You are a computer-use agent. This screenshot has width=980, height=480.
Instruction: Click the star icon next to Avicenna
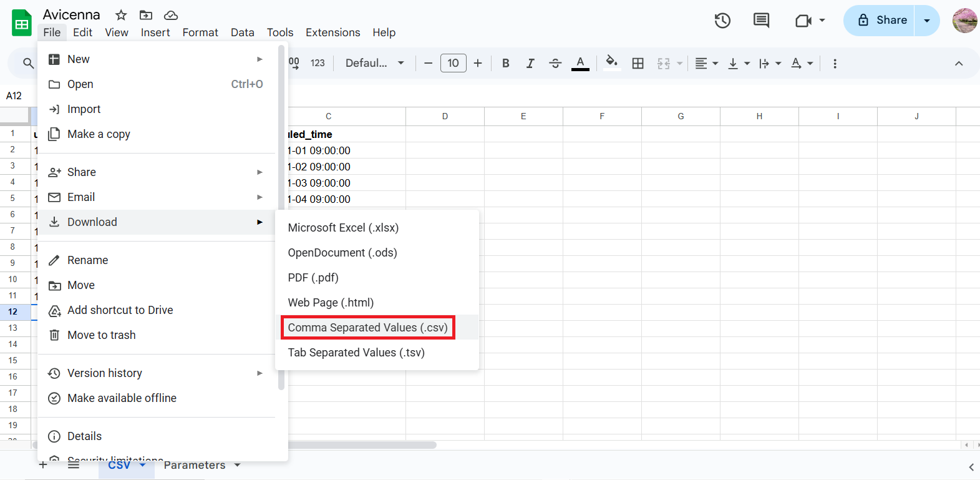tap(121, 15)
